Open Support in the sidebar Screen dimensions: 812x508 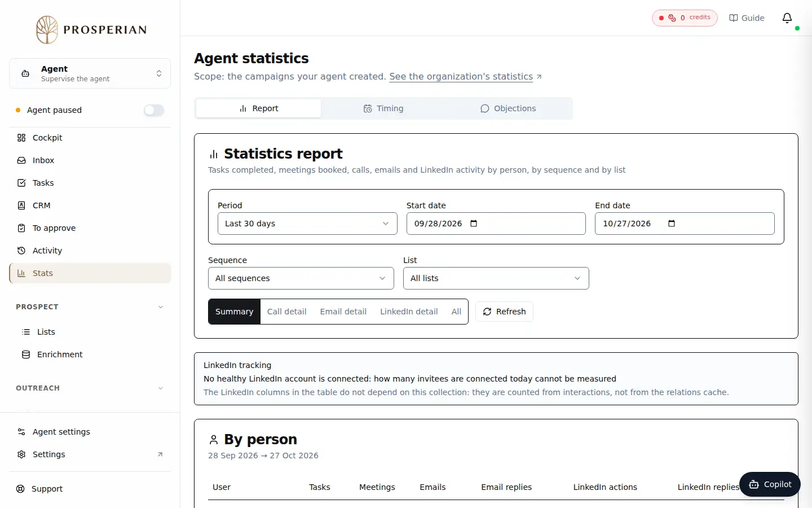[x=90, y=489]
